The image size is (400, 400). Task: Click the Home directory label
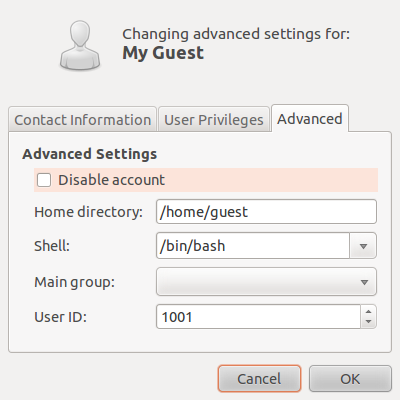click(88, 212)
